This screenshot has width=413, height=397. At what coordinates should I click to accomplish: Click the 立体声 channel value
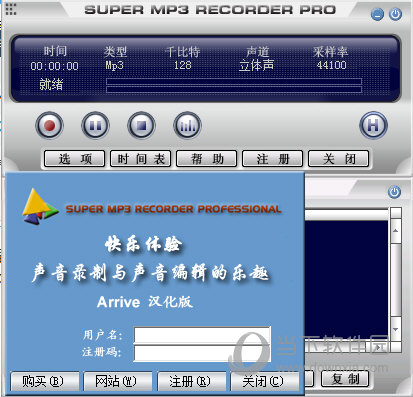point(257,65)
